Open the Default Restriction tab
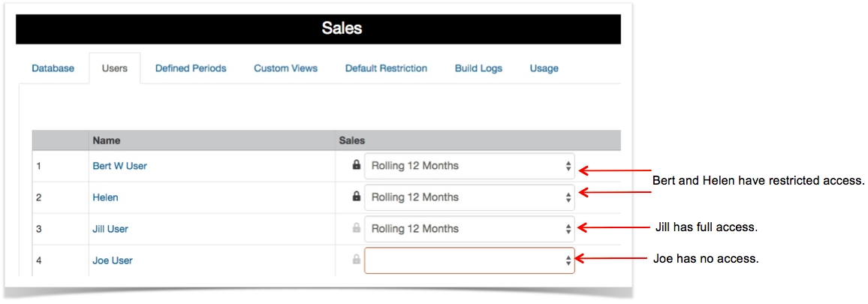This screenshot has width=868, height=304. [x=386, y=68]
